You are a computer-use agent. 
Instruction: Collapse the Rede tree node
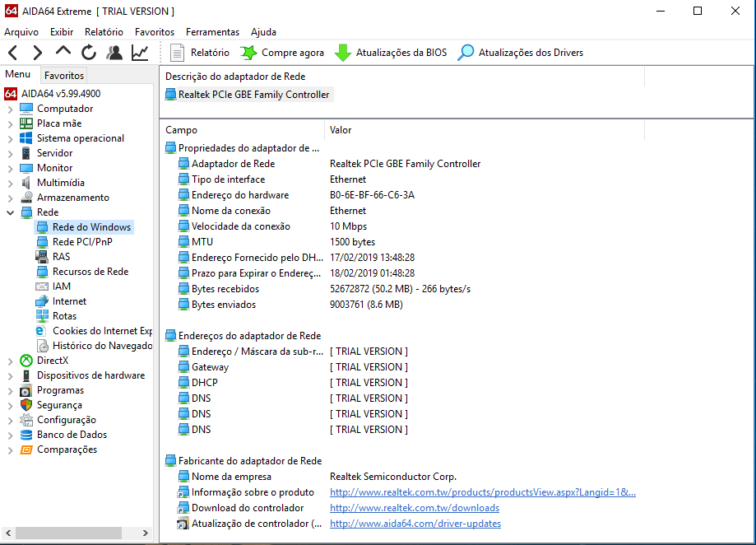[10, 212]
